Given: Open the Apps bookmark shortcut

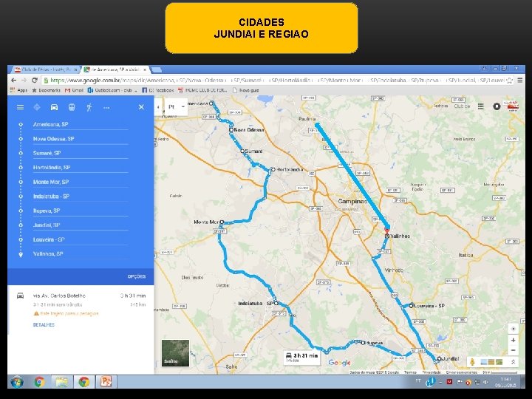Looking at the screenshot, I should tap(18, 90).
